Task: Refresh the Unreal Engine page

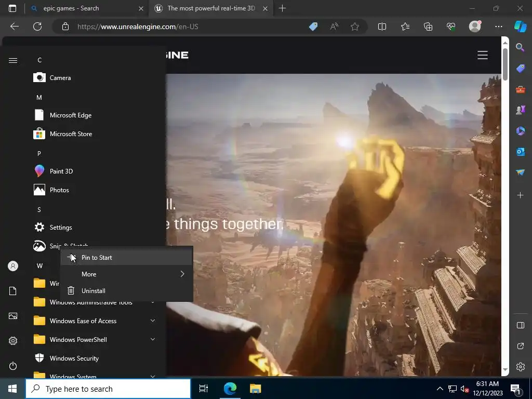Action: pyautogui.click(x=37, y=26)
